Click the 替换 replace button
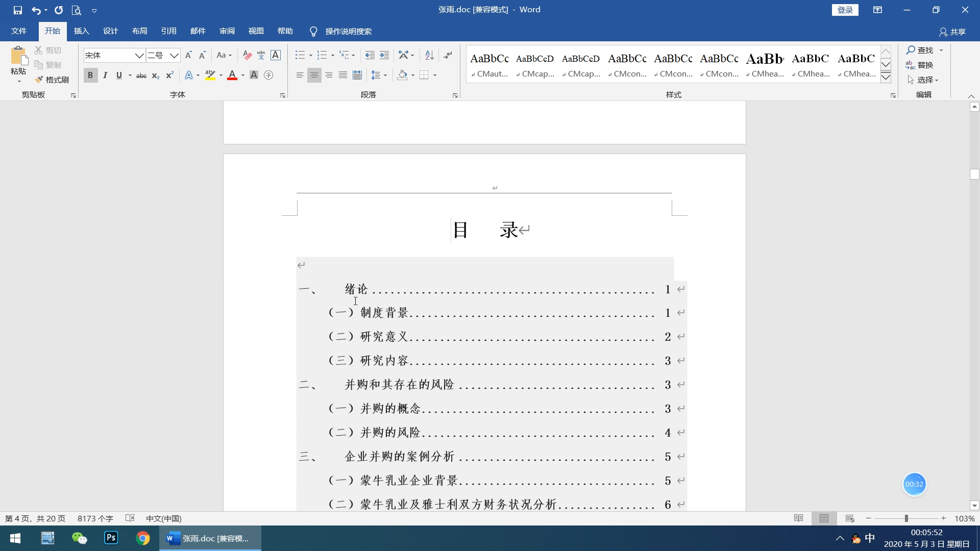The width and height of the screenshot is (980, 551). tap(920, 65)
